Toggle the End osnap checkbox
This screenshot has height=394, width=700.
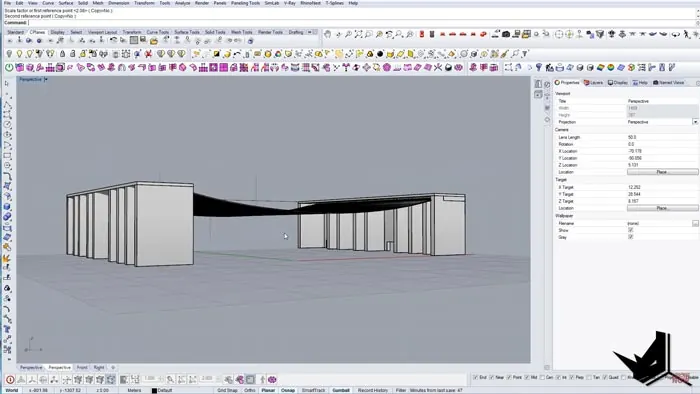coord(475,377)
